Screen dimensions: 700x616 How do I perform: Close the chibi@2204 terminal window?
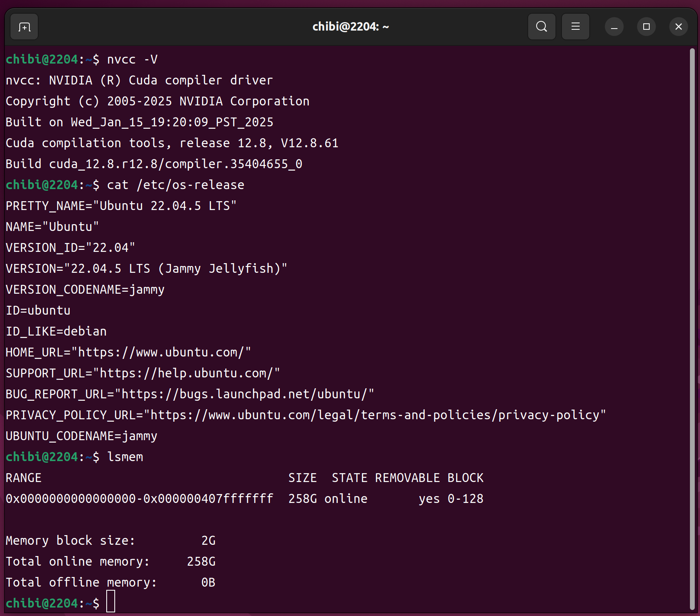coord(678,27)
